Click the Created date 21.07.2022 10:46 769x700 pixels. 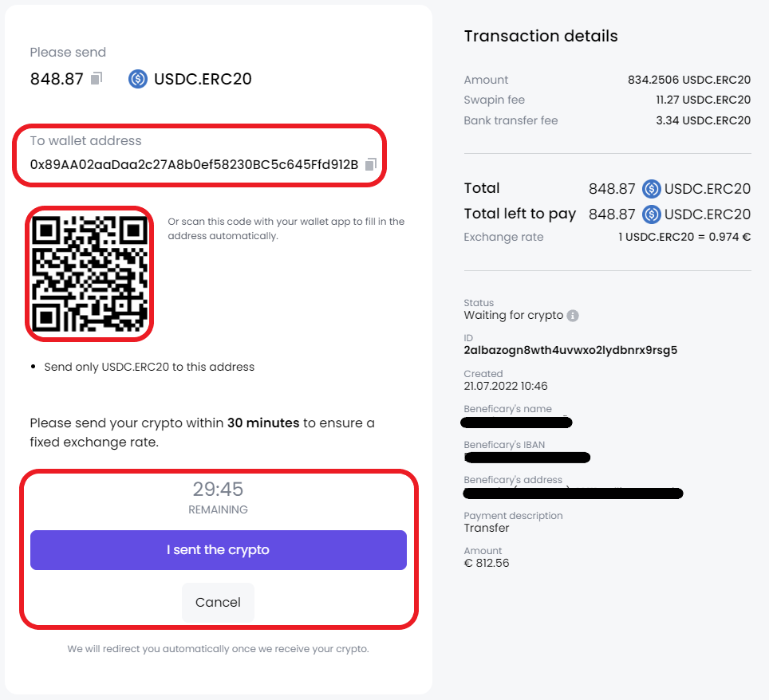coord(506,386)
